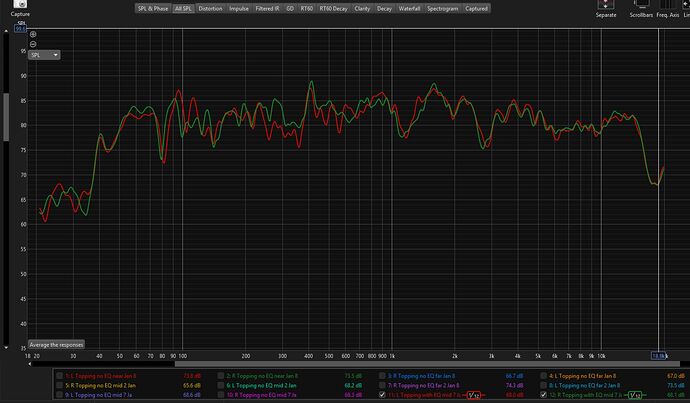This screenshot has height=403, width=690.
Task: Enable trace 1: L Topping no EQ near
Action: point(60,374)
